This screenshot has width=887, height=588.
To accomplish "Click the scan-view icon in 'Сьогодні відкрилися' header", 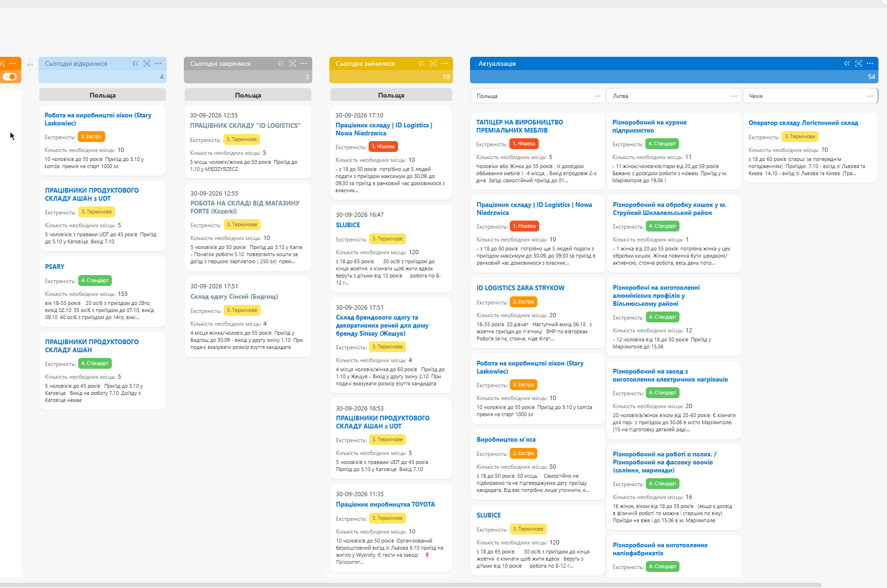I will 147,63.
